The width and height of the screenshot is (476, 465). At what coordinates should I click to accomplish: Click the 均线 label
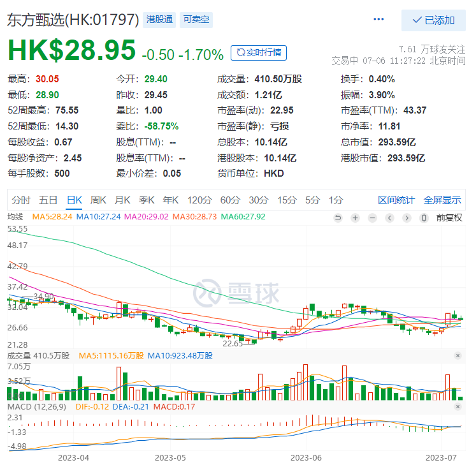tap(15, 217)
